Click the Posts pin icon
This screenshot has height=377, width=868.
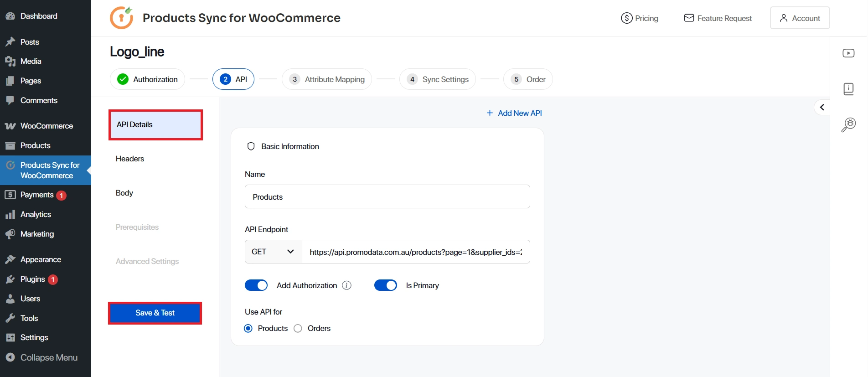[x=10, y=42]
